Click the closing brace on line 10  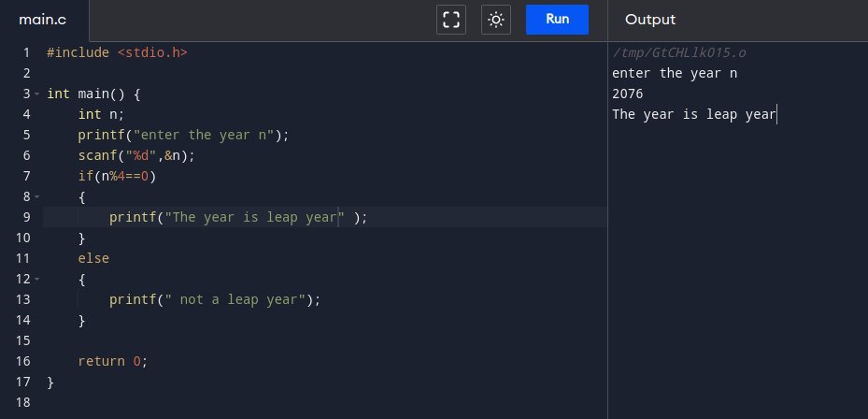click(x=82, y=238)
